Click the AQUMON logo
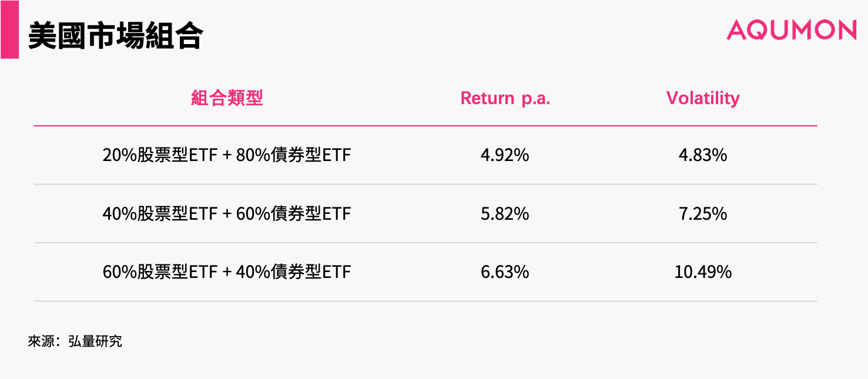 [791, 31]
